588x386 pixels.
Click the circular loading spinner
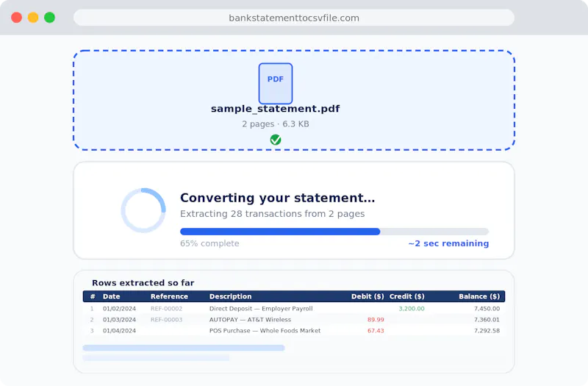pos(143,210)
